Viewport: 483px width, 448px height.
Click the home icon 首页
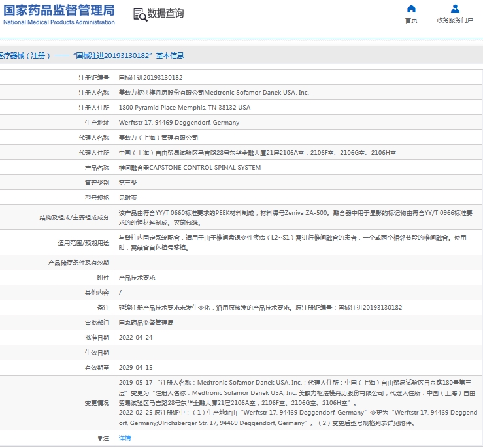point(411,8)
